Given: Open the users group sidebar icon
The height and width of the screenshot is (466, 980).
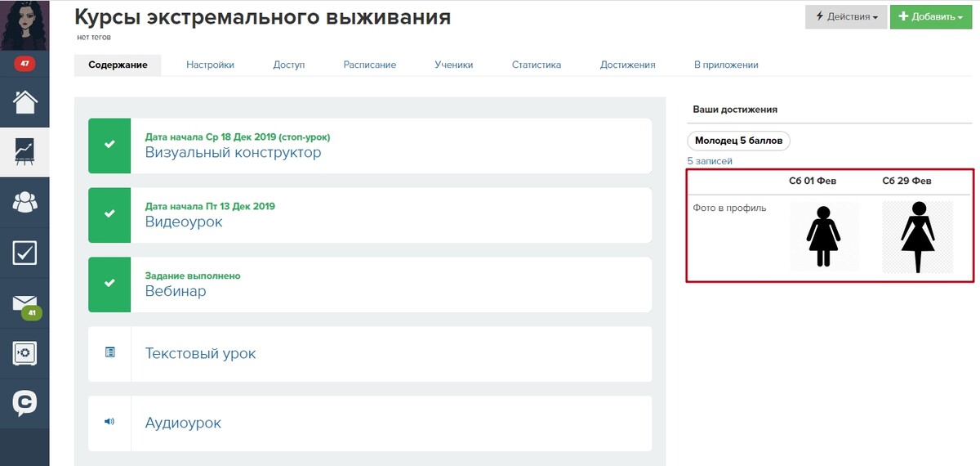Looking at the screenshot, I should [24, 202].
